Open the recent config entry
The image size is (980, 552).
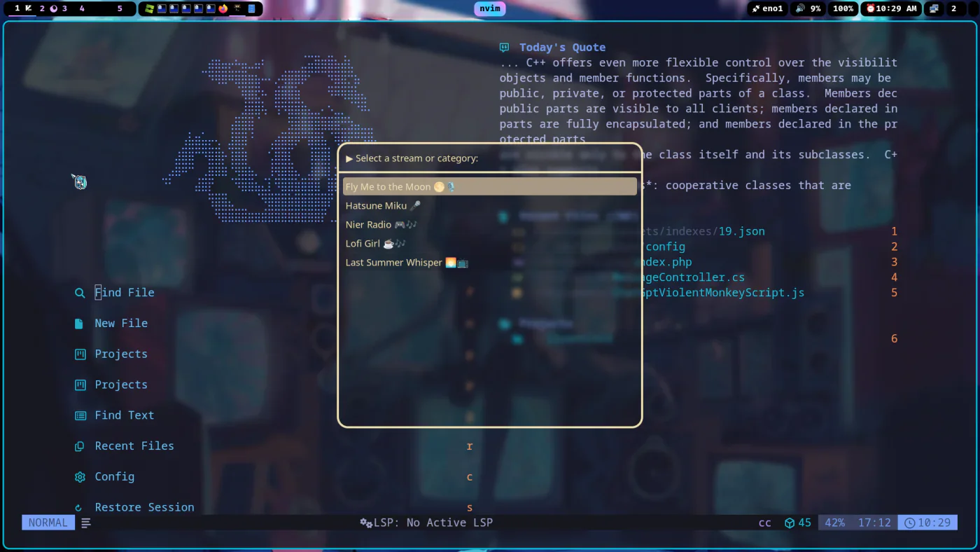(x=665, y=247)
